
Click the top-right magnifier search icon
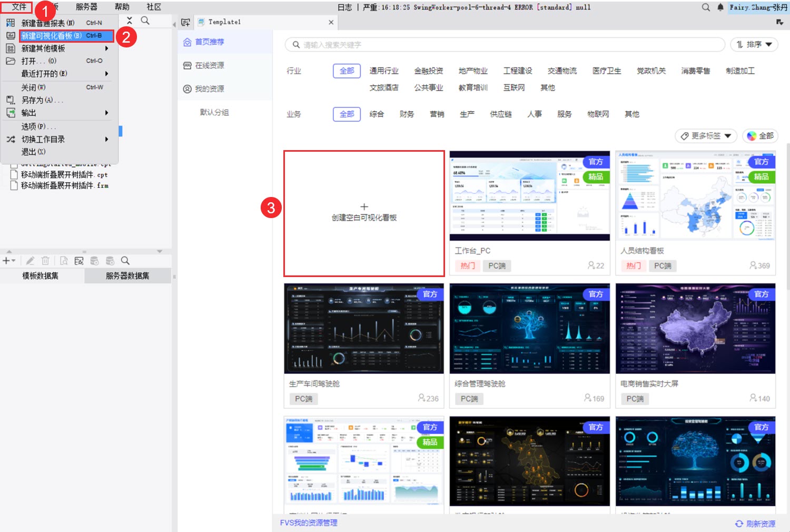pos(706,7)
